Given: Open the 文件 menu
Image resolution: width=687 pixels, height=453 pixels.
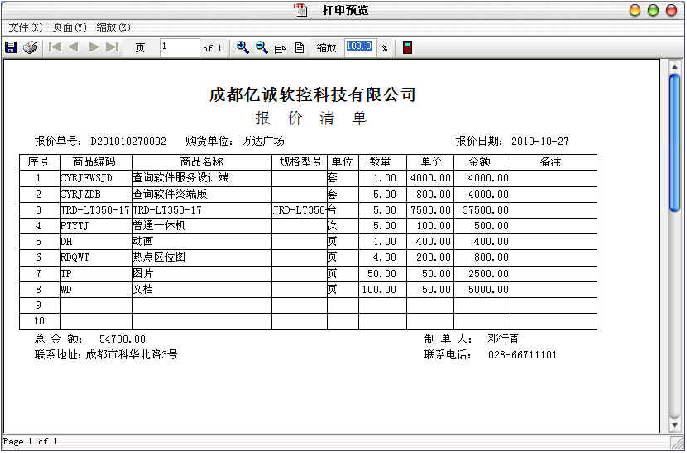Looking at the screenshot, I should 25,28.
